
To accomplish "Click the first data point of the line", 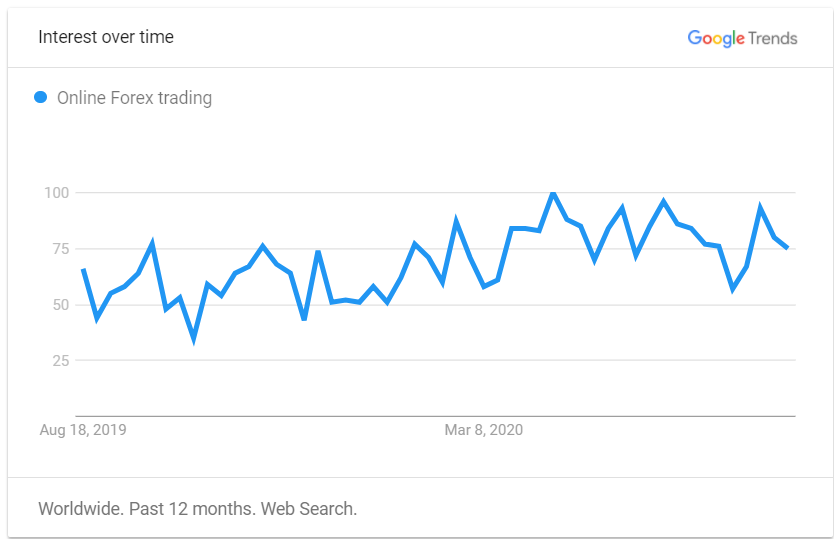I will [x=84, y=270].
